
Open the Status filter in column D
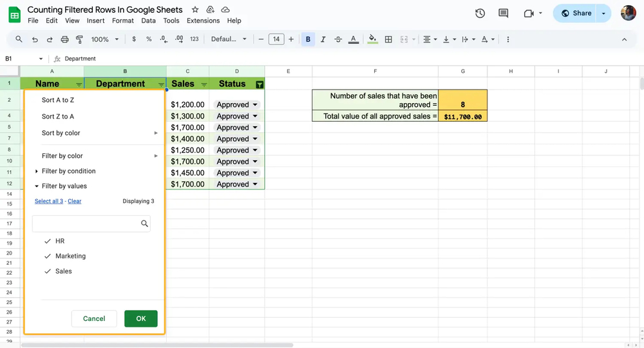[x=260, y=84]
